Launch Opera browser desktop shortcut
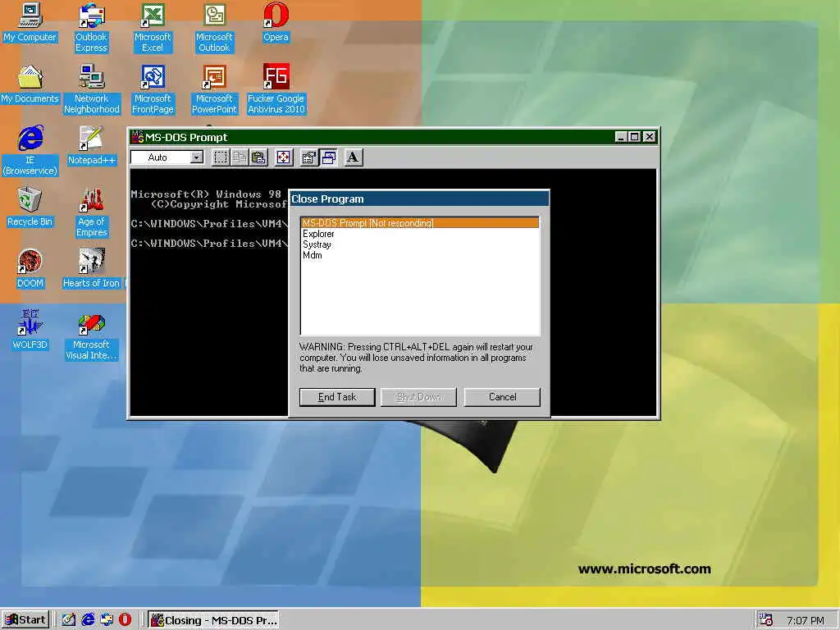 276,22
